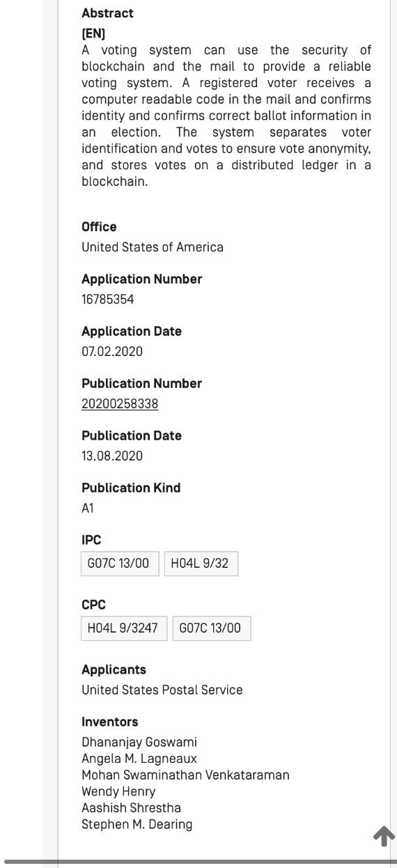The image size is (397, 868).
Task: Click the scroll-to-top arrow icon
Action: pos(384,836)
